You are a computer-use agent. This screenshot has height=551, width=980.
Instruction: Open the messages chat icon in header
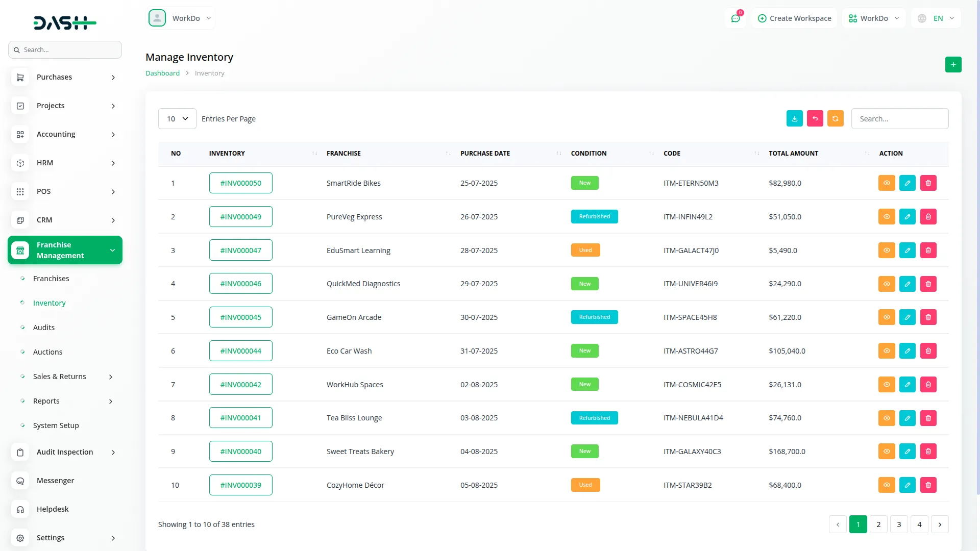735,18
